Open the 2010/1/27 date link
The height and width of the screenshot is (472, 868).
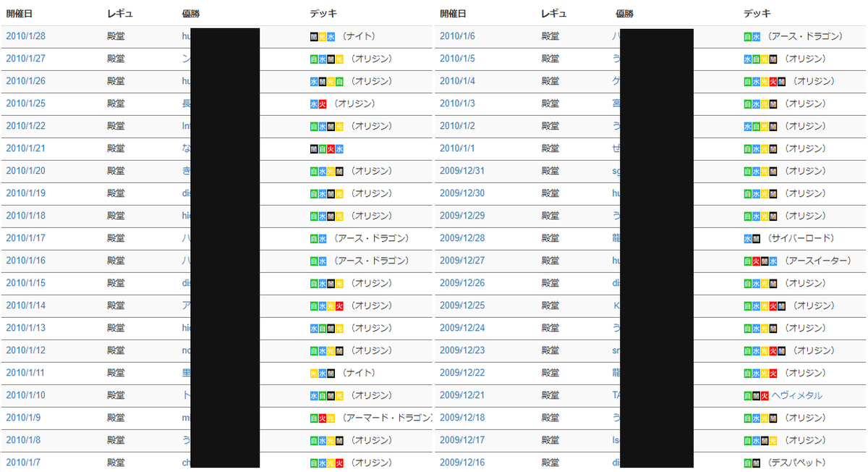tap(25, 59)
